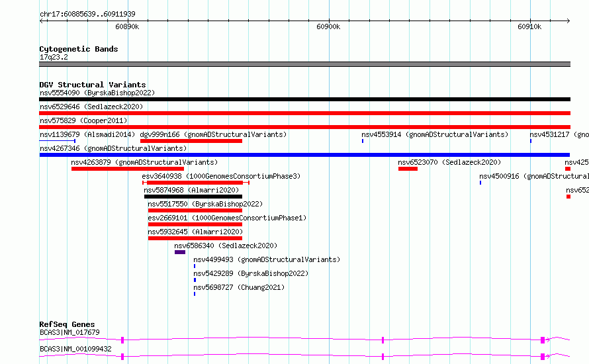
Task: Open nsv6529646 (Sedlazeck2020) variant label
Action: [x=91, y=107]
